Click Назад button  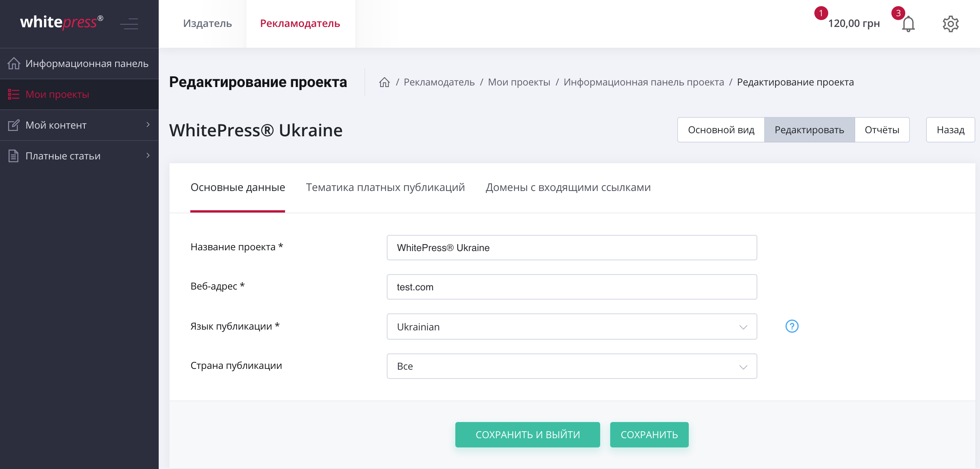(x=950, y=130)
